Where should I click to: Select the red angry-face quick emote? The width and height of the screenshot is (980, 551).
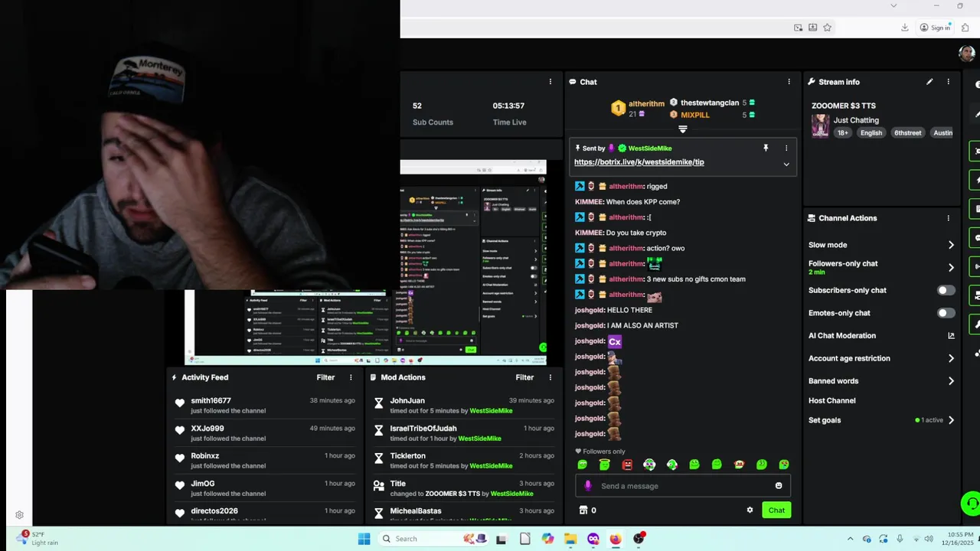pyautogui.click(x=627, y=465)
